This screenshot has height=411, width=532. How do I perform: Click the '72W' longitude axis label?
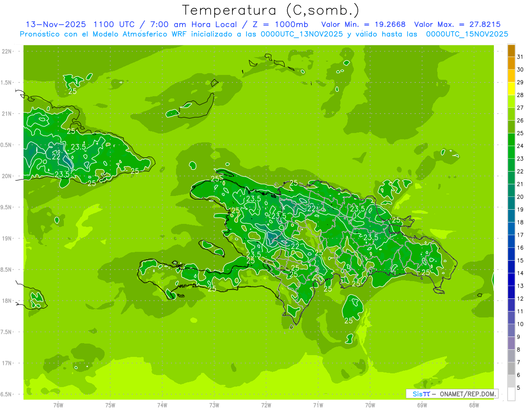point(266,405)
